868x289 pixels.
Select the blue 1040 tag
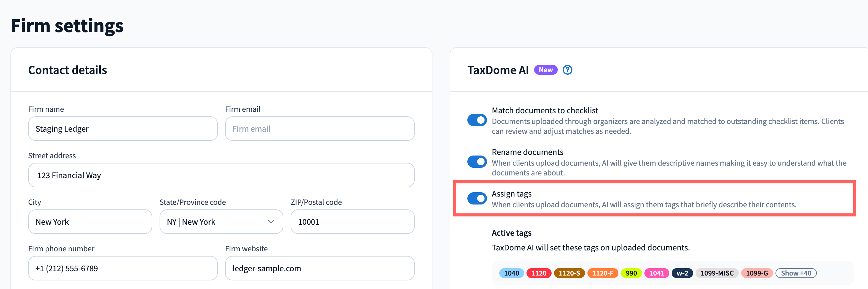(511, 273)
